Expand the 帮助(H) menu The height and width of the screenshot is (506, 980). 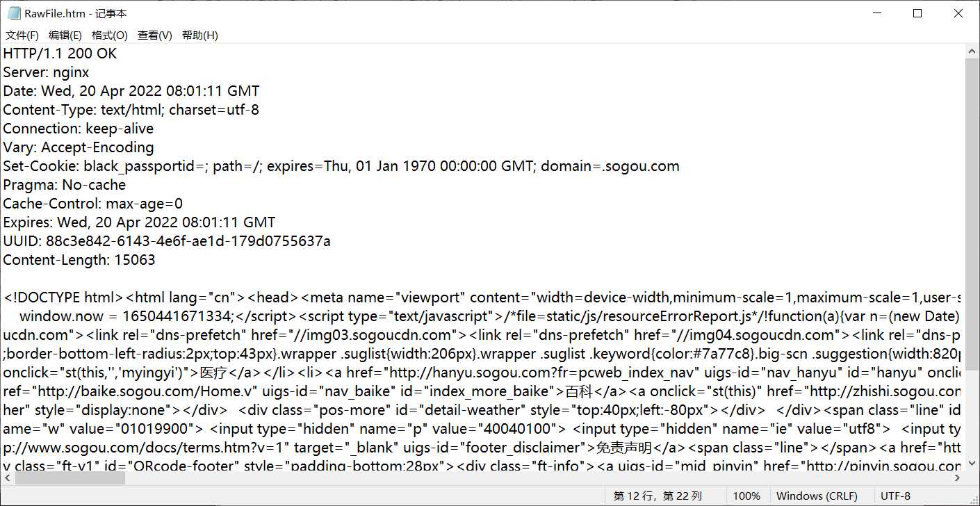(200, 35)
